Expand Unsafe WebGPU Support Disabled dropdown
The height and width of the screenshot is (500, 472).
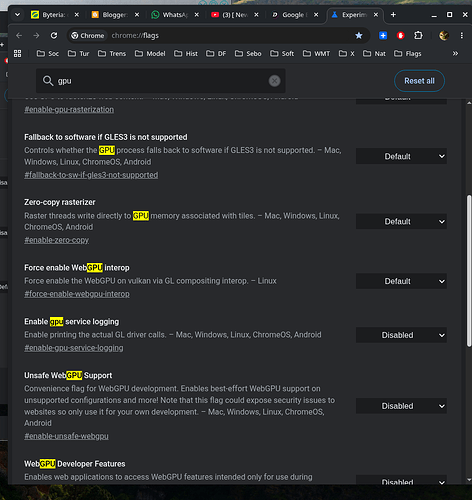point(401,406)
